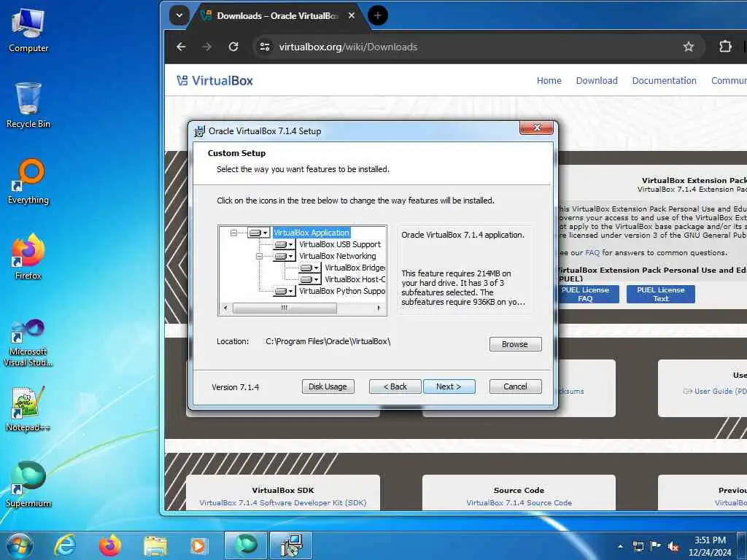Image resolution: width=747 pixels, height=560 pixels.
Task: Collapse the VirtualBox Application tree node
Action: (x=233, y=233)
